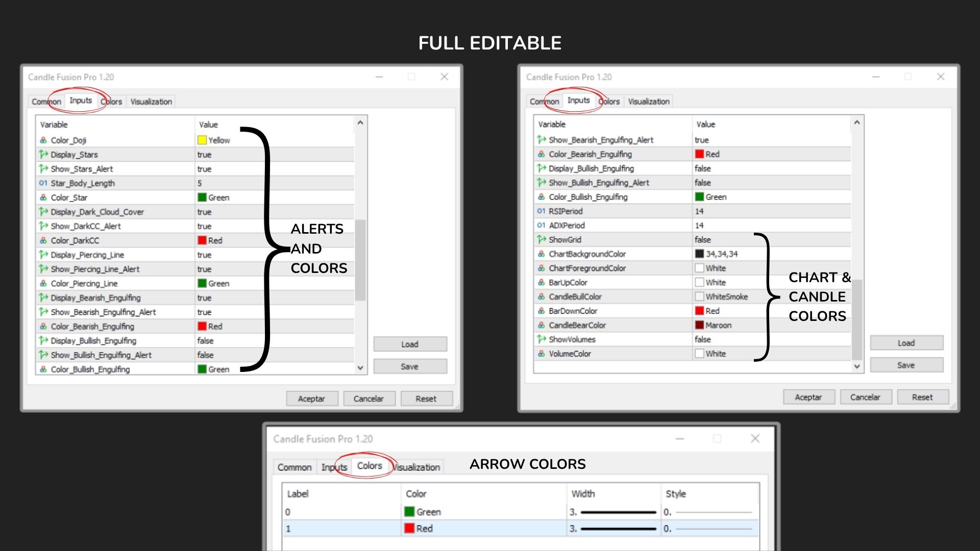The image size is (980, 551).
Task: Click the Display_Bearish_Engulfing arrow icon
Action: 43,297
